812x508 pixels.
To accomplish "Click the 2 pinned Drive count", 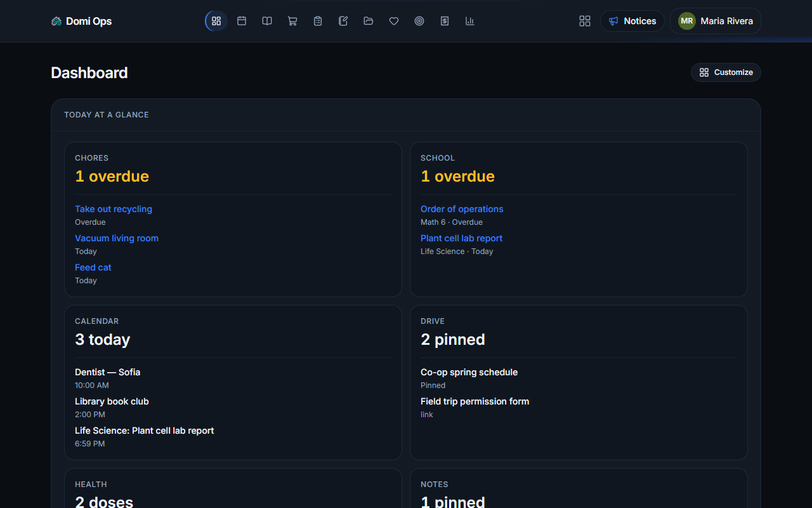I will click(453, 339).
